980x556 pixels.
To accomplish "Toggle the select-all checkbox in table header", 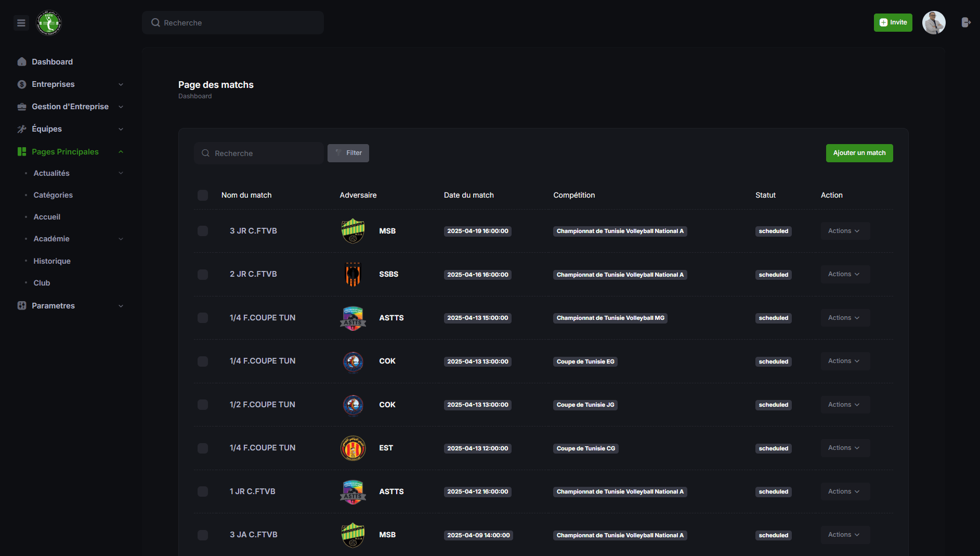I will point(203,195).
